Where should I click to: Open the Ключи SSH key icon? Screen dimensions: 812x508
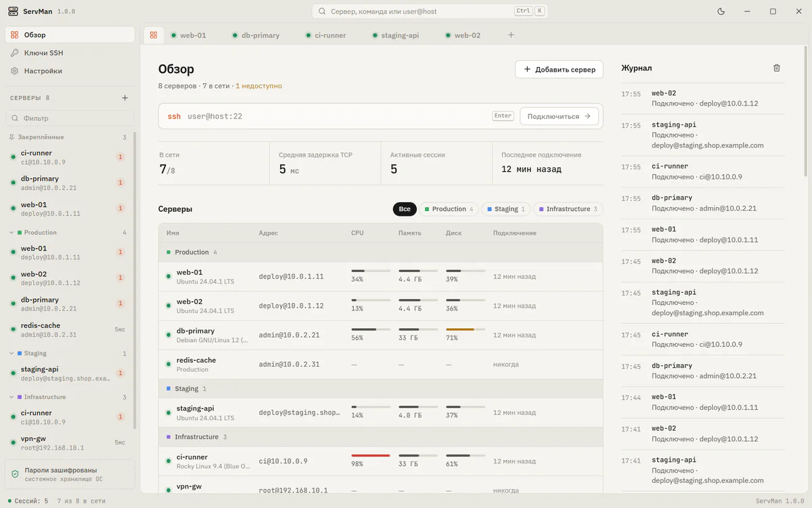(x=15, y=53)
